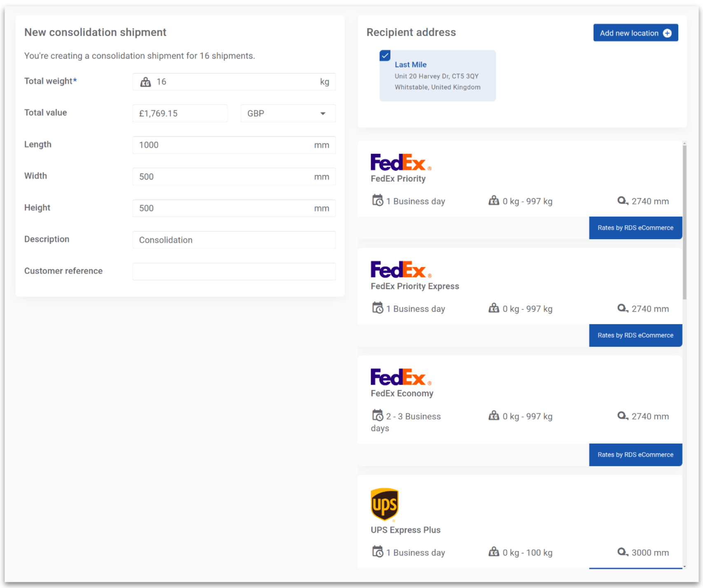The image size is (703, 588).
Task: Click the UPS Express Plus logo
Action: pos(384,504)
